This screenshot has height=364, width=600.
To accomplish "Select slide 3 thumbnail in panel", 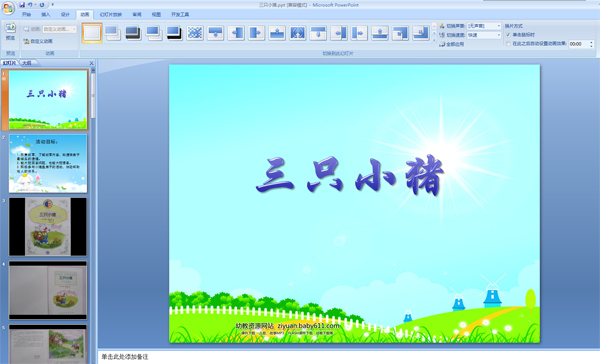I will (48, 227).
